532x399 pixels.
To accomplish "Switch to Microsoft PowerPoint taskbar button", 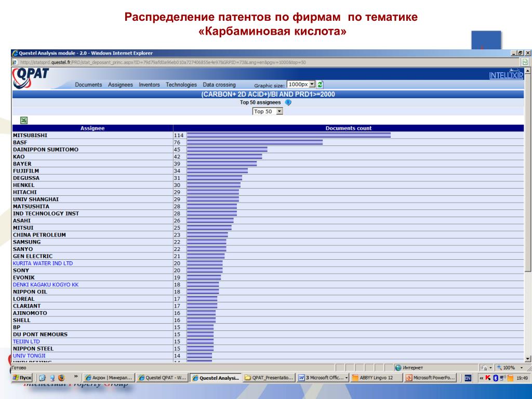I will [430, 378].
